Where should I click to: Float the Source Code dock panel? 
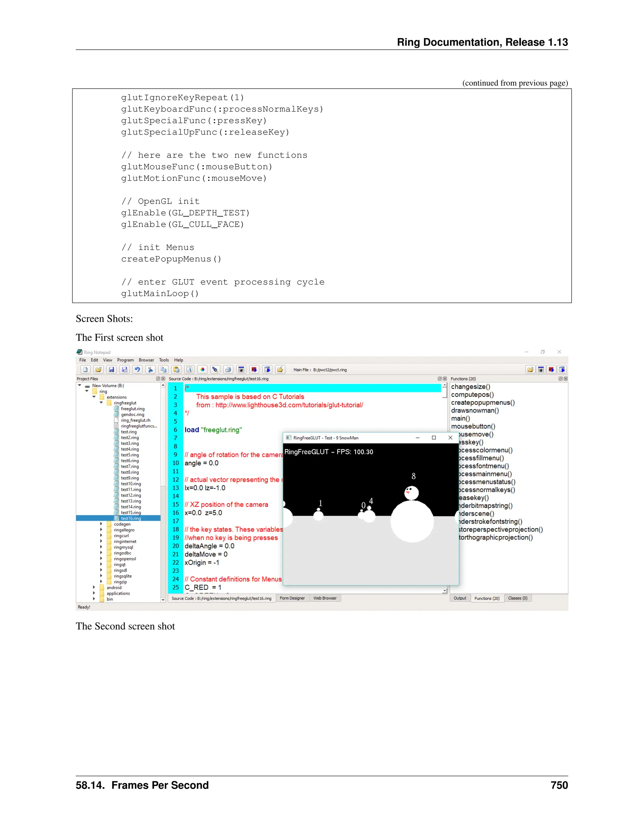[440, 379]
